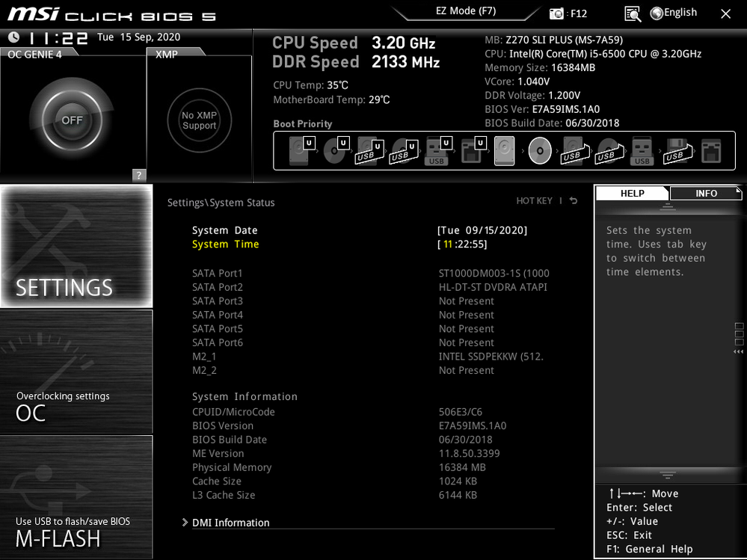Click the OC Genie question mark help icon
This screenshot has height=560, width=747.
(138, 175)
